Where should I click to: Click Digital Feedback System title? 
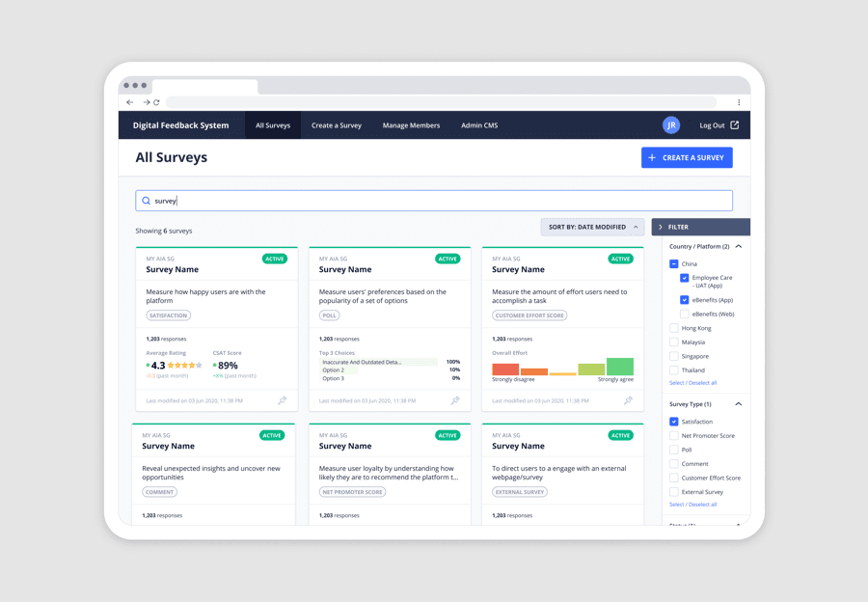180,125
